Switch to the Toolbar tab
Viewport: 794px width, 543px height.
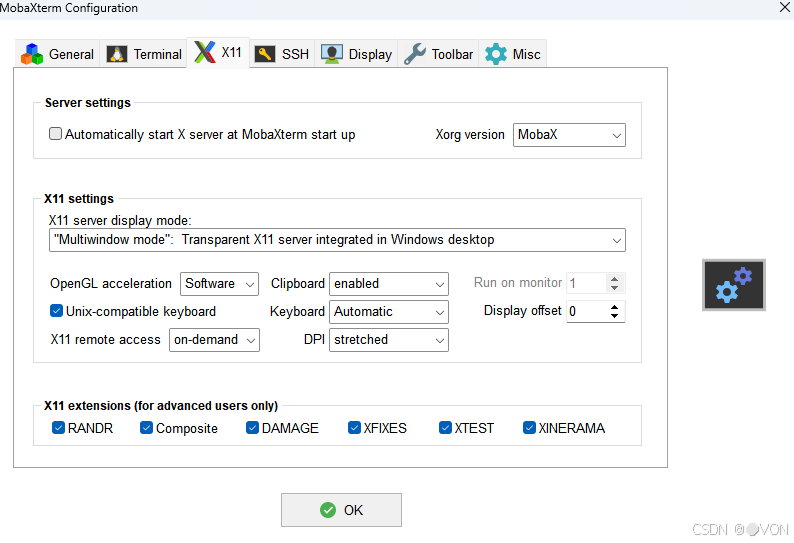tap(438, 54)
